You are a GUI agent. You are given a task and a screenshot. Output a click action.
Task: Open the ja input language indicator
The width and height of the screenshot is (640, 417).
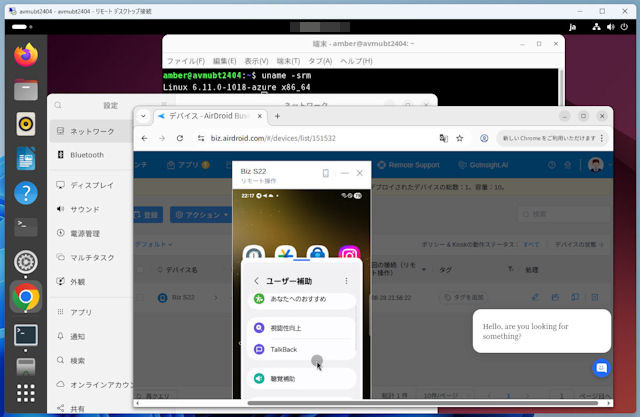tap(572, 28)
